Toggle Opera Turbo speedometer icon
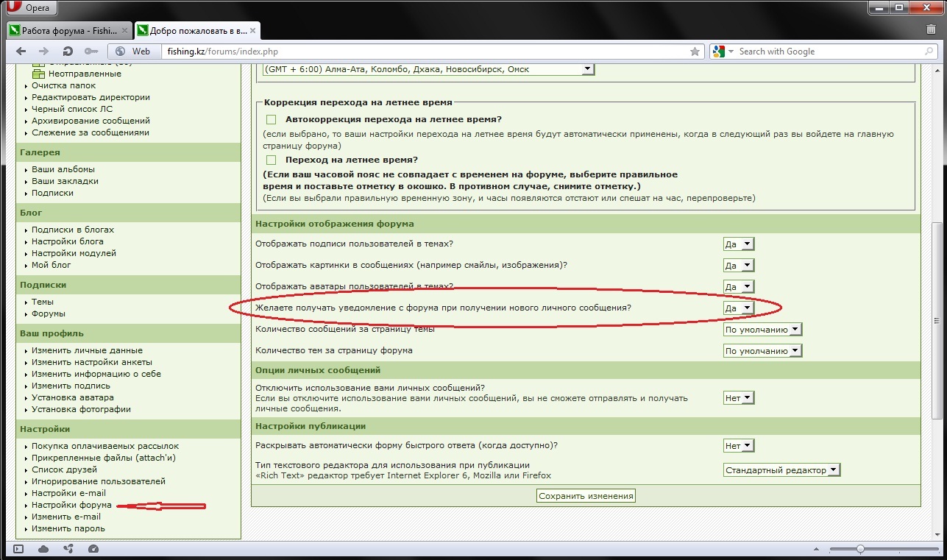This screenshot has height=560, width=947. pos(93,549)
